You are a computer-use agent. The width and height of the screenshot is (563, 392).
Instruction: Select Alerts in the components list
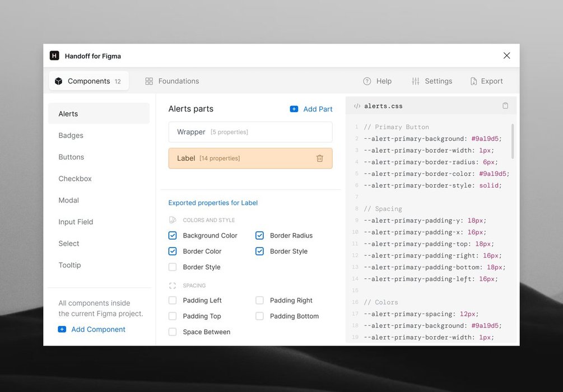99,114
